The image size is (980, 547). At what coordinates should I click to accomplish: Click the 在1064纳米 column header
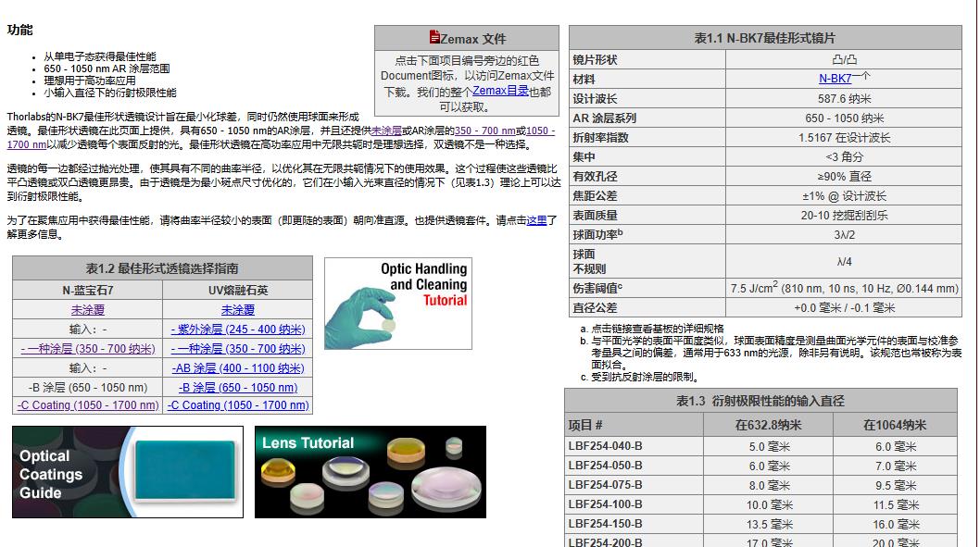point(895,425)
